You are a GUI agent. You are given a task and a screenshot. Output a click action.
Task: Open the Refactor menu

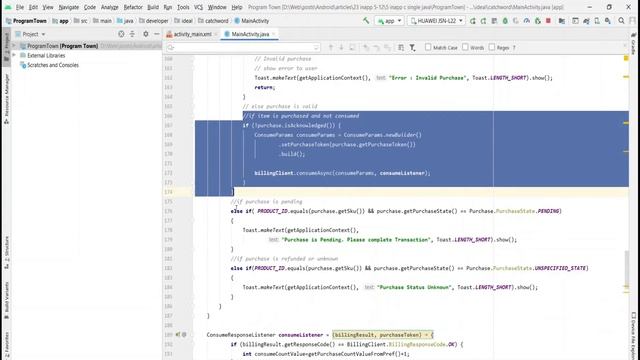(133, 7)
